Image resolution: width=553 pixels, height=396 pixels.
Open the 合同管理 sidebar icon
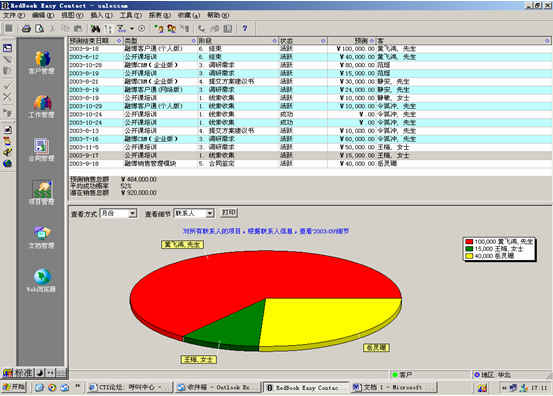pos(42,150)
